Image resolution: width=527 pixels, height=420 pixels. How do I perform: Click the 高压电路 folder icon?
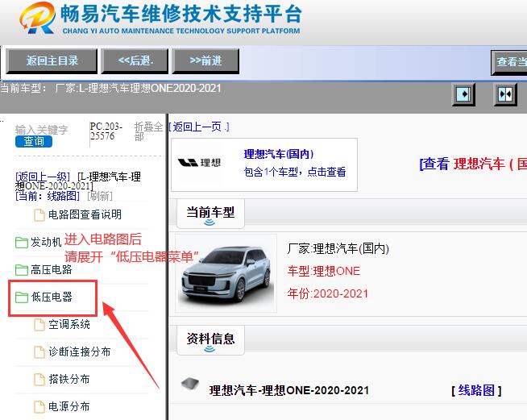pos(22,270)
